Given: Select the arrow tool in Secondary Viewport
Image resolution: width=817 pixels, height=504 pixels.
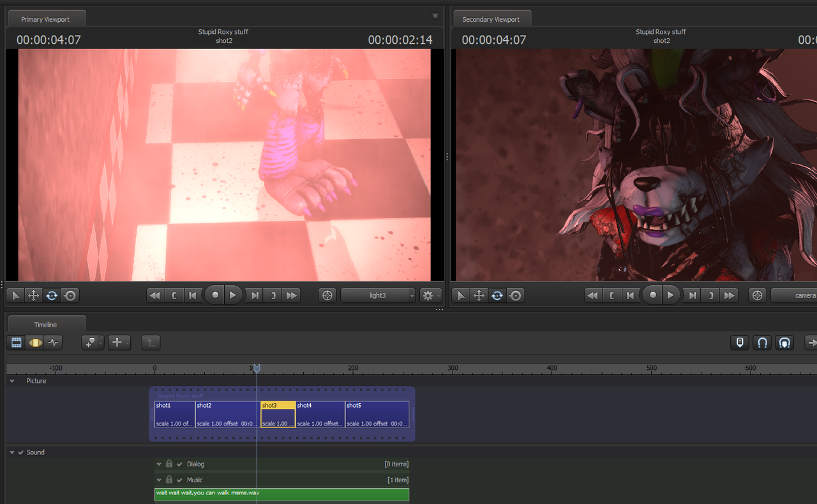Looking at the screenshot, I should [460, 295].
